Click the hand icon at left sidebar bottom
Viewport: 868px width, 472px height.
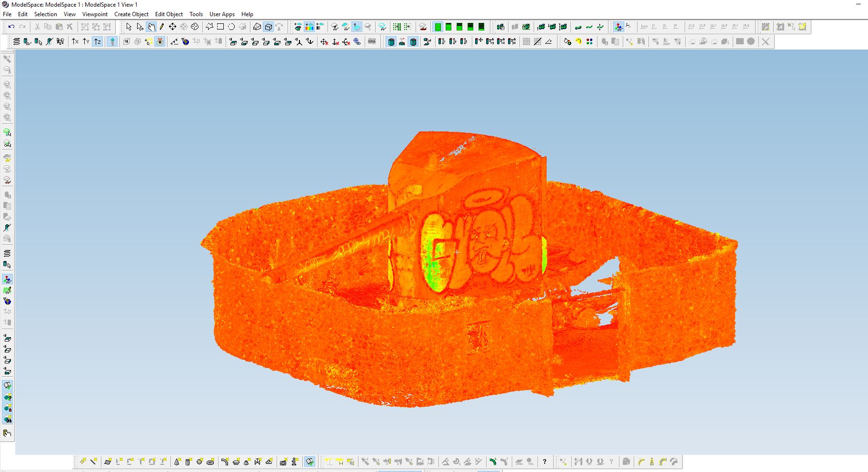pos(7,433)
